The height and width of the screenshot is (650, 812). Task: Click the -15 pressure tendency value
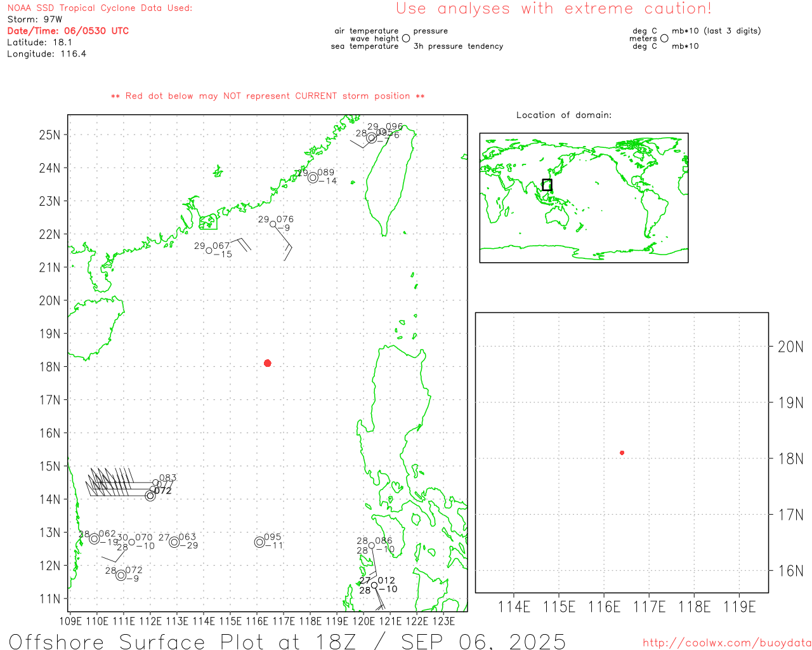point(223,255)
